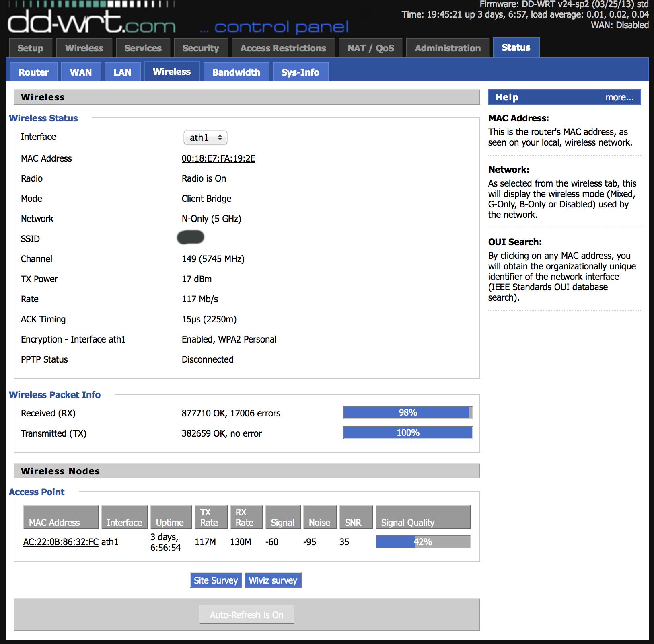654x644 pixels.
Task: Open the Wireless main settings tab
Action: 84,48
